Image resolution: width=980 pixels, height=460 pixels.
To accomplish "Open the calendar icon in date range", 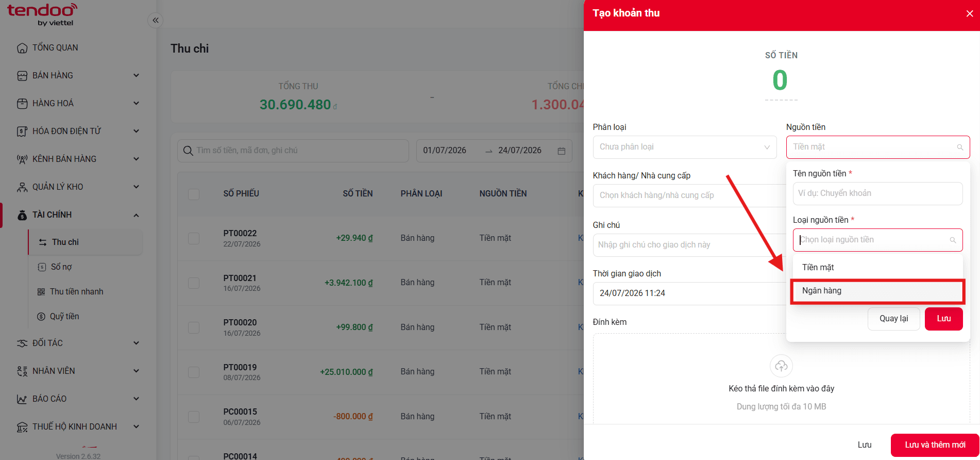I will (x=562, y=151).
